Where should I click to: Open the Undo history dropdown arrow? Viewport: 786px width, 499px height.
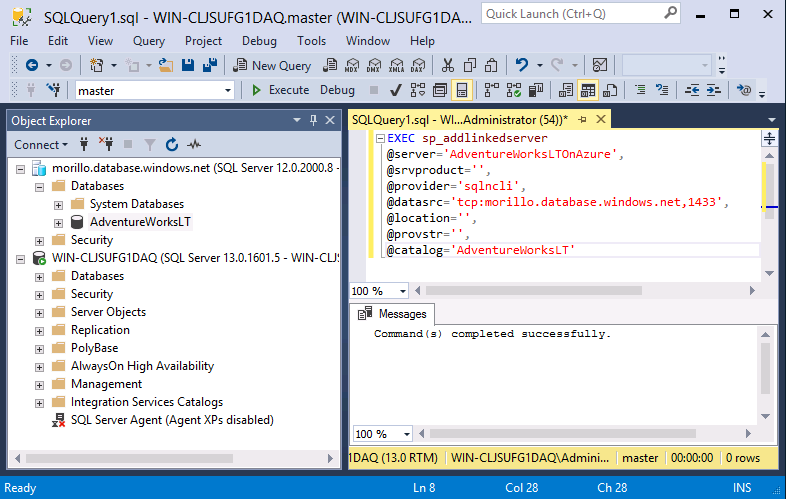539,65
